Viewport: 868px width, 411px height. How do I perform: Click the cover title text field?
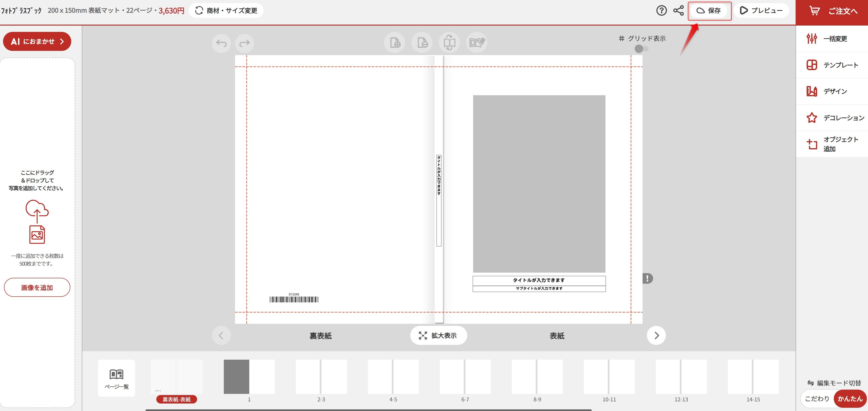point(539,280)
